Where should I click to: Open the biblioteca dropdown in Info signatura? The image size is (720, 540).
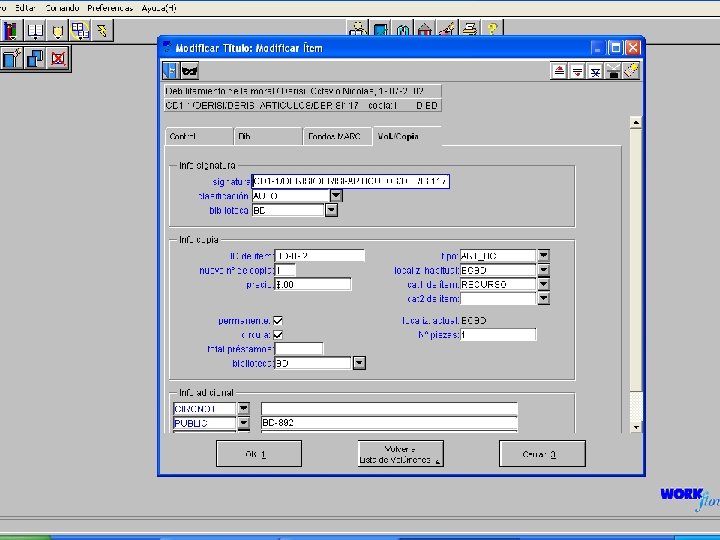(331, 210)
